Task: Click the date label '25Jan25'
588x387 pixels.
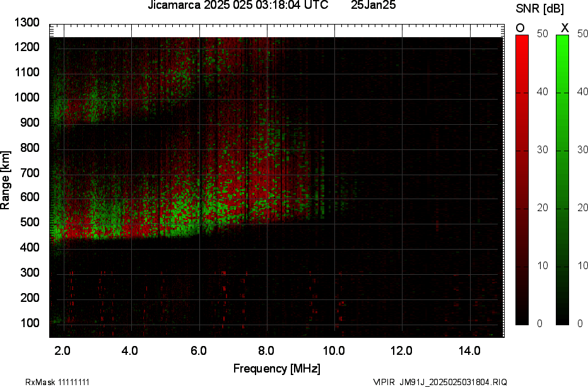Action: 373,5
